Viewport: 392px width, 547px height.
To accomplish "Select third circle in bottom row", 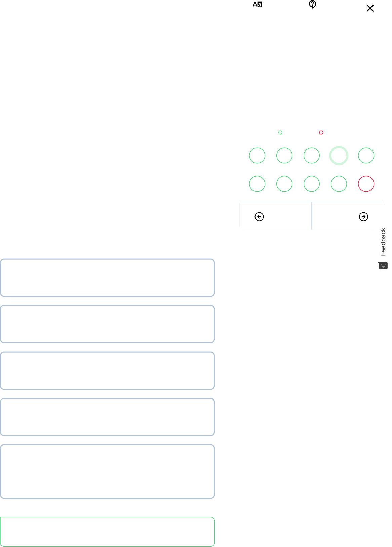I will point(312,184).
